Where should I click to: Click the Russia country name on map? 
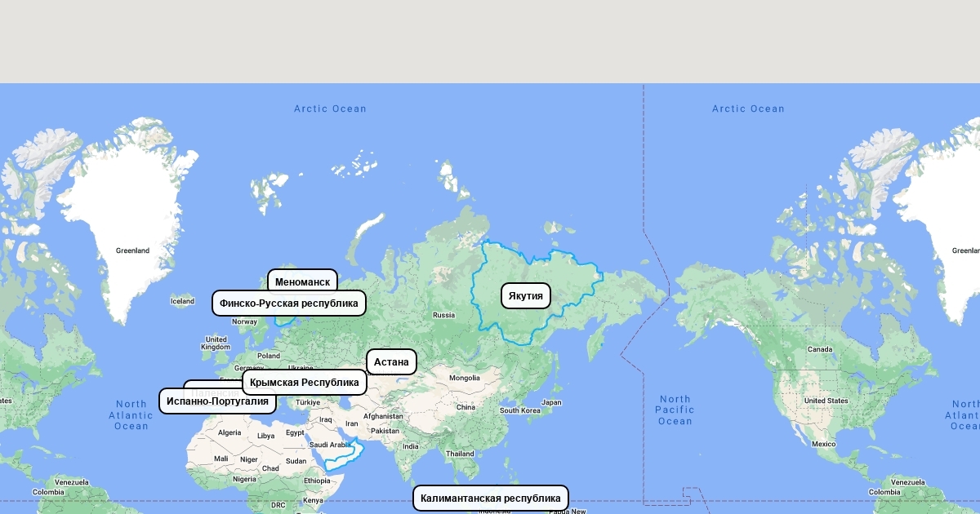(x=443, y=315)
